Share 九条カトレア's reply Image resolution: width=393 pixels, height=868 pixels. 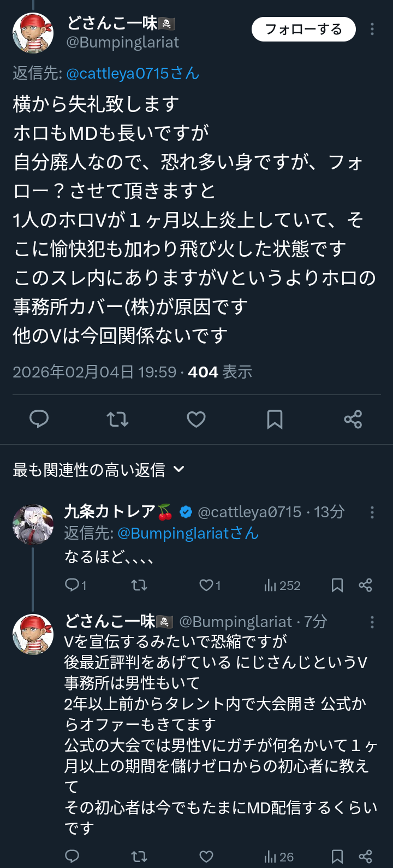tap(365, 586)
